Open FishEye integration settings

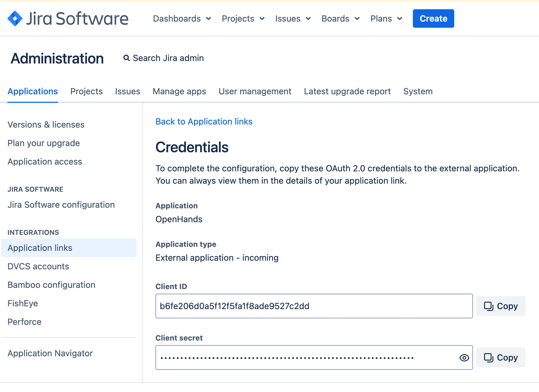tap(23, 303)
